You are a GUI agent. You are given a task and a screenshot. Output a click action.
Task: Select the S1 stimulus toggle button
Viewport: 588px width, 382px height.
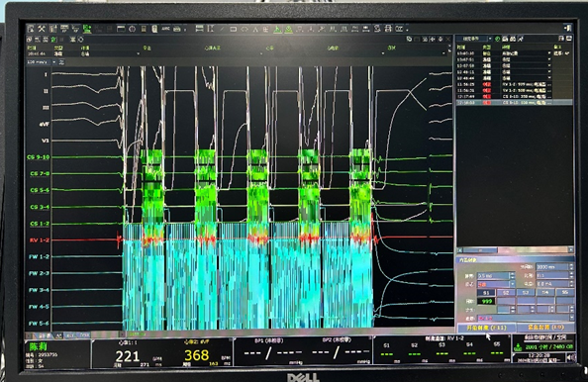tap(486, 292)
